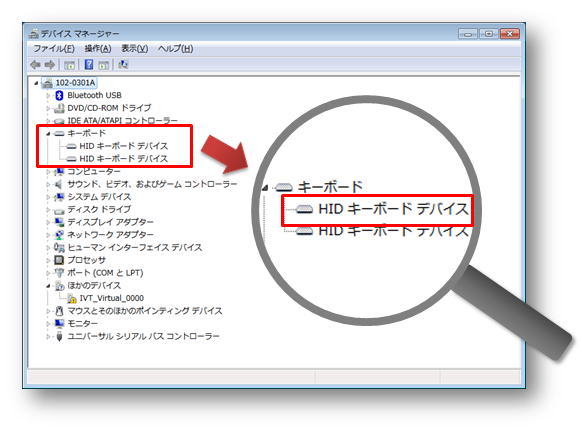The width and height of the screenshot is (582, 431).
Task: Open the 操作(A) menu
Action: point(98,49)
